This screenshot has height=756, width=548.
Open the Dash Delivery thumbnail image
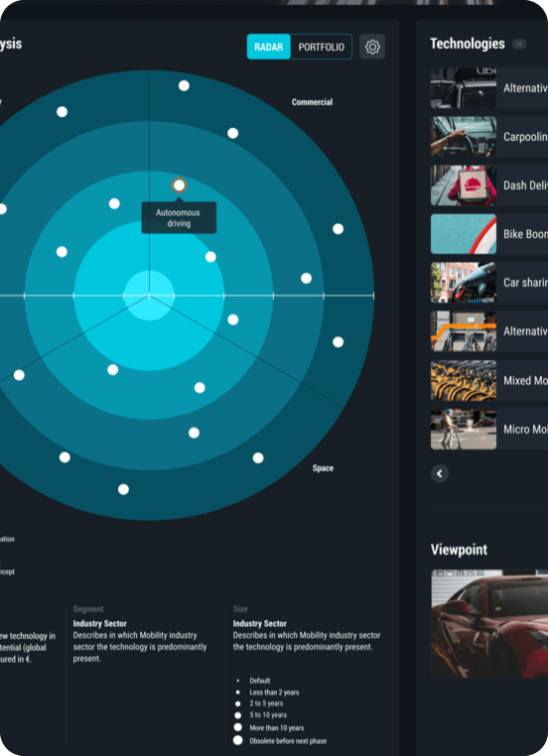pos(463,186)
